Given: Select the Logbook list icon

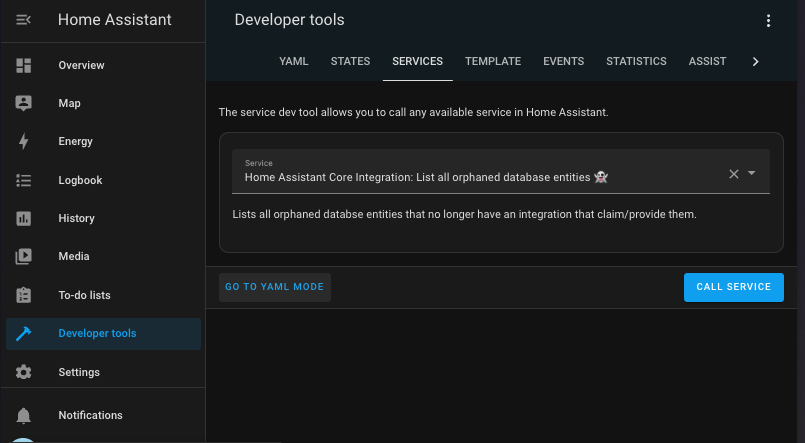Looking at the screenshot, I should (x=24, y=180).
